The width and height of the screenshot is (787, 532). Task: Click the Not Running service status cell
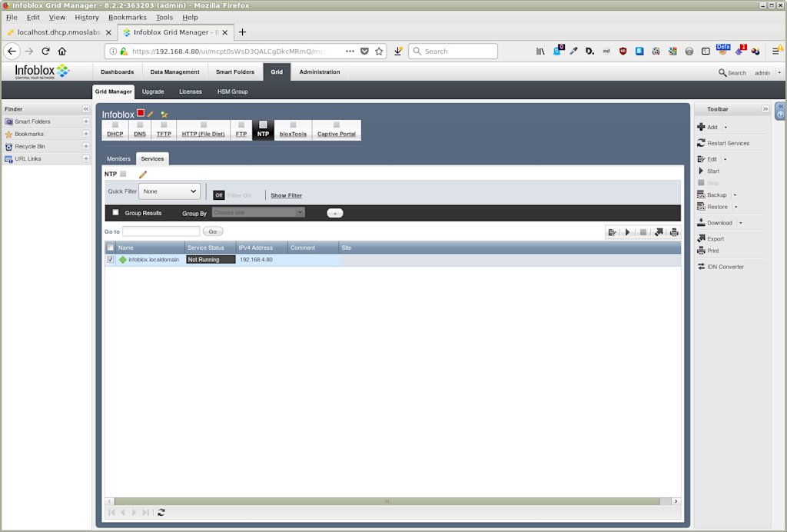(211, 260)
